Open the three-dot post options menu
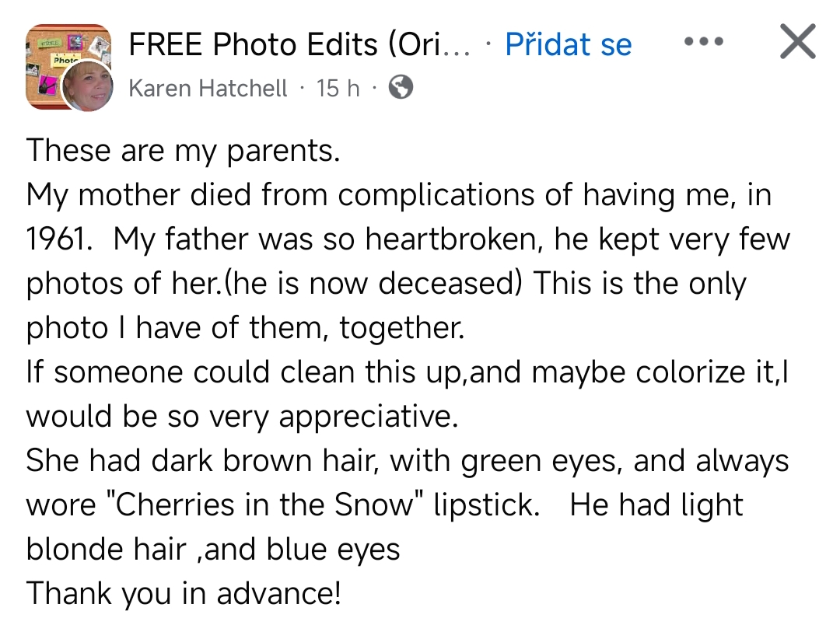 (703, 41)
